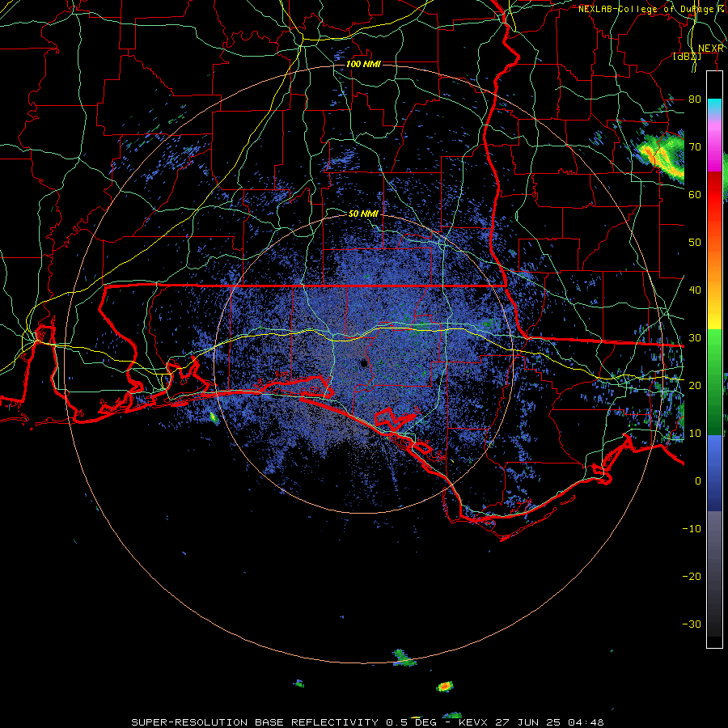Click the 80 value on the dBZ scale
Image resolution: width=728 pixels, height=728 pixels.
[695, 99]
